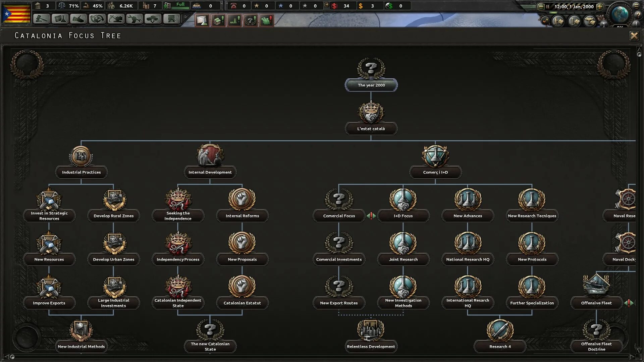Click the green chart alert icon
644x362 pixels.
(234, 20)
